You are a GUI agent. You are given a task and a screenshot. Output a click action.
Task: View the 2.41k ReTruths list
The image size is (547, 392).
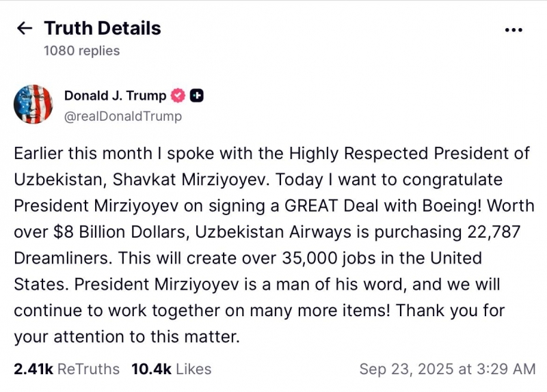[x=66, y=369]
